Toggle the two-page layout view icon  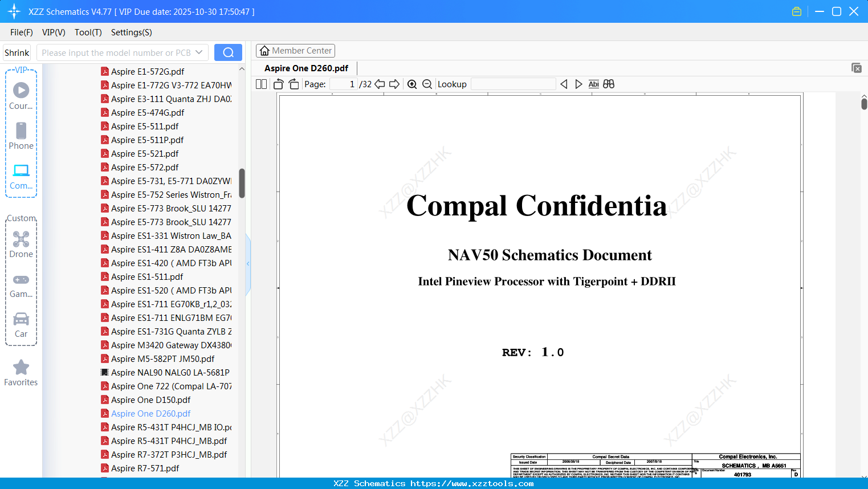[262, 84]
